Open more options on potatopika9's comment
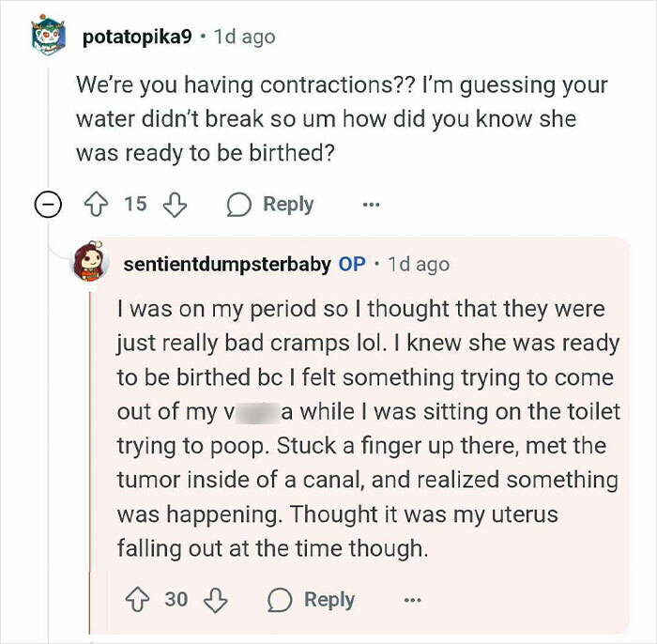The height and width of the screenshot is (644, 657). (371, 204)
